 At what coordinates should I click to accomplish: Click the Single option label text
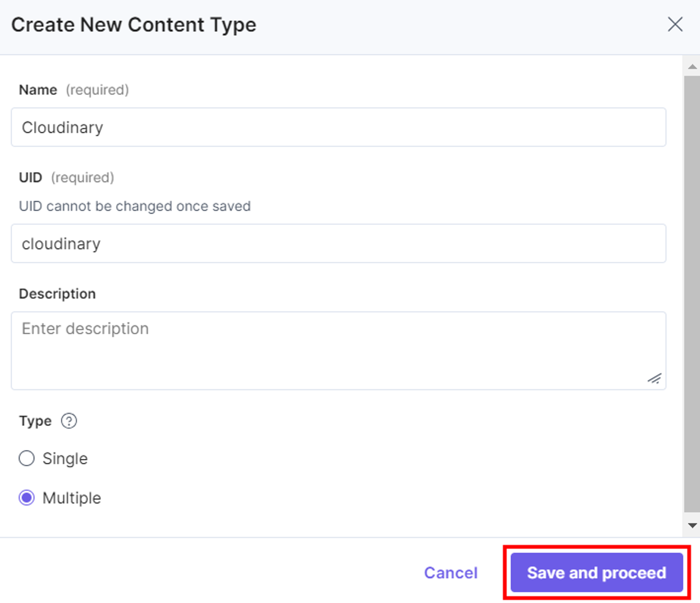[65, 459]
